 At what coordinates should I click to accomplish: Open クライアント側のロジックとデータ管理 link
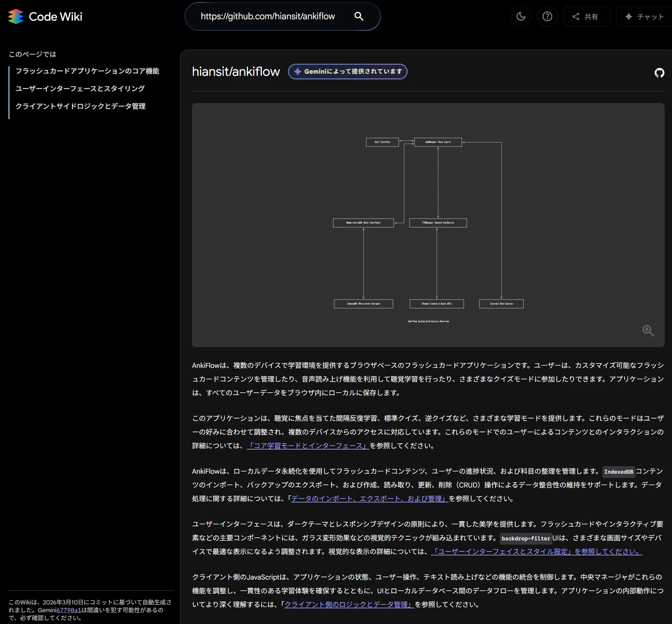tap(349, 605)
